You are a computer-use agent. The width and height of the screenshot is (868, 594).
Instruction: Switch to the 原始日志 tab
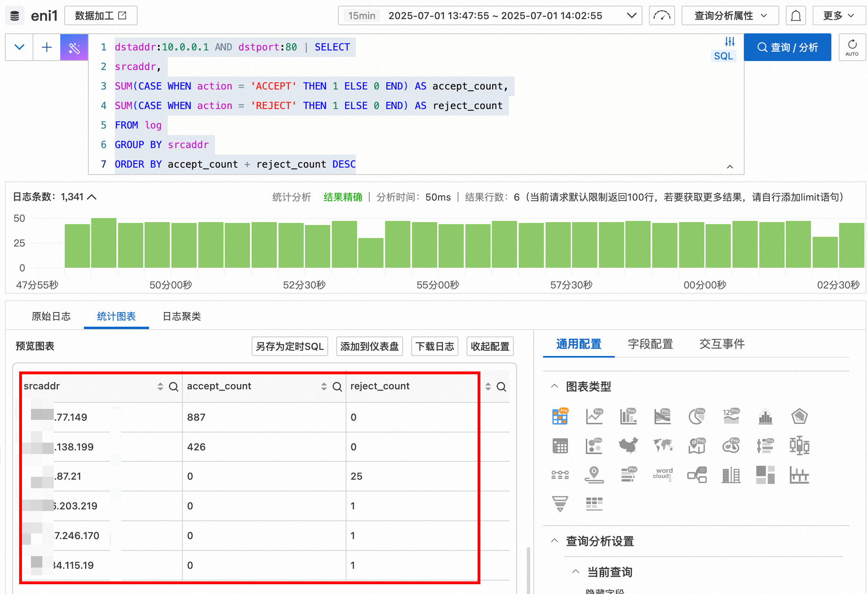[51, 317]
